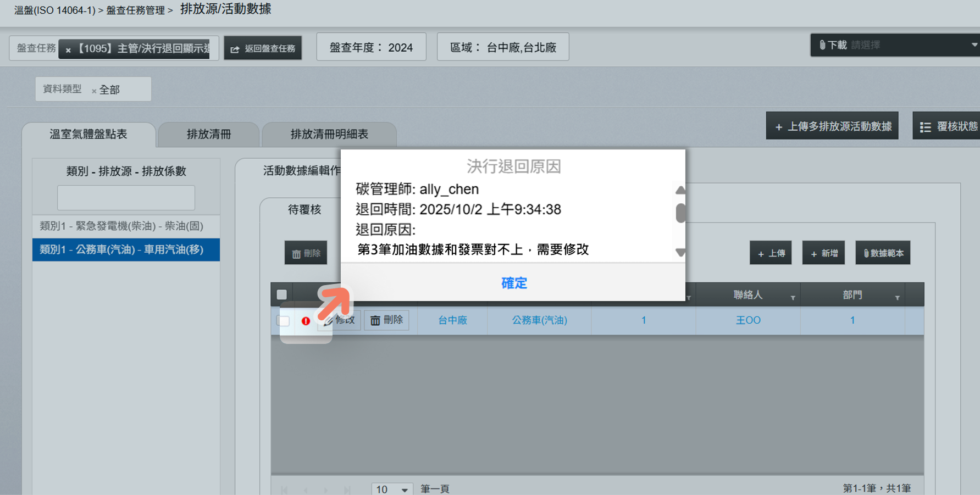
Task: Clear the 全部 data type filter
Action: click(94, 91)
